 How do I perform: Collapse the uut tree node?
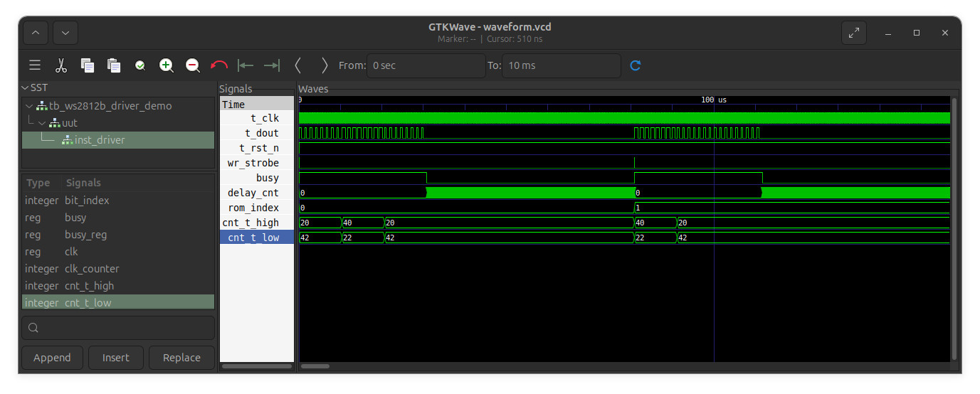coord(41,123)
